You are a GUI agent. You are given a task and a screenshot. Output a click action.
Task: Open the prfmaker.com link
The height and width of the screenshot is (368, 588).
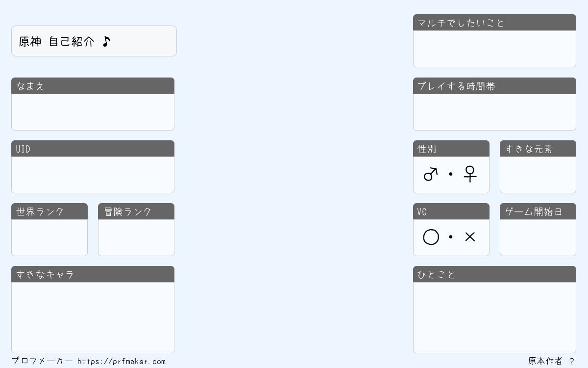(x=122, y=362)
